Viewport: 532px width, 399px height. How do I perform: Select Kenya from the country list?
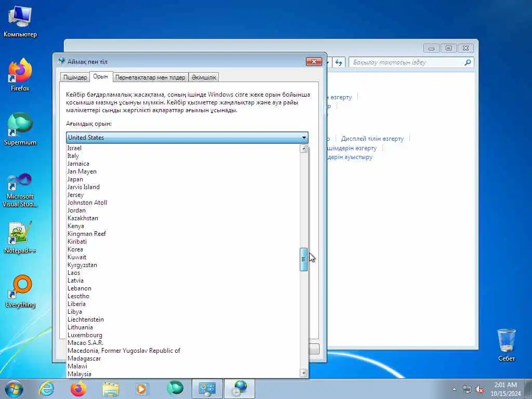pyautogui.click(x=183, y=226)
